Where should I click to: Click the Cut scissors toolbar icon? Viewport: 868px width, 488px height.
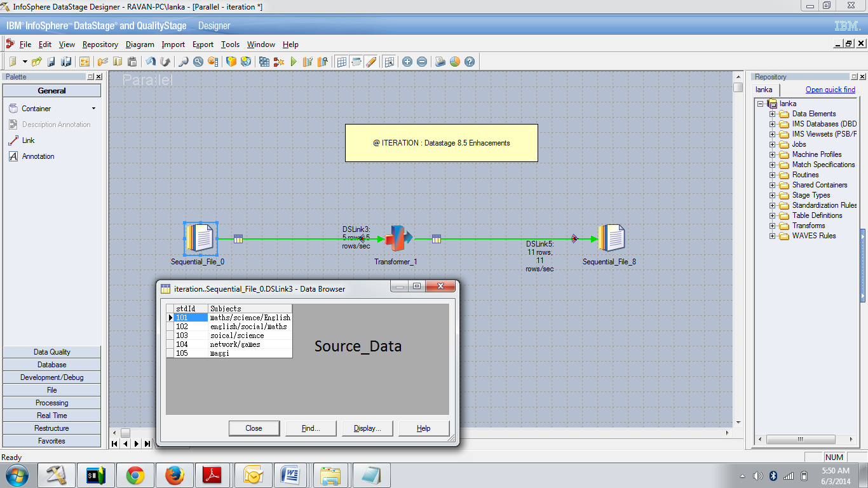(x=103, y=62)
